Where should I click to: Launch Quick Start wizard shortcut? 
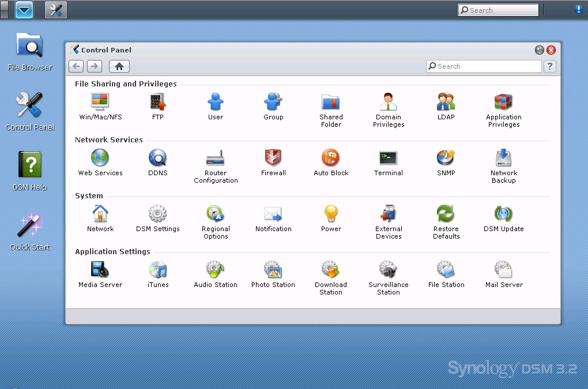click(29, 231)
